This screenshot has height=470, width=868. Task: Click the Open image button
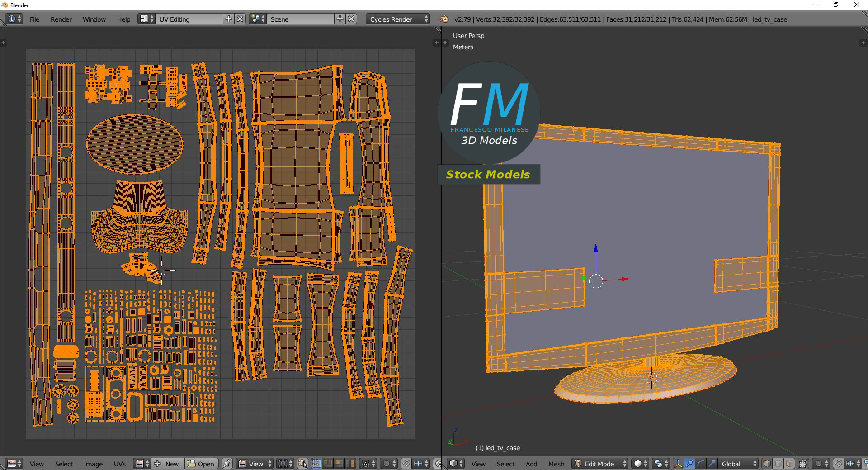202,464
